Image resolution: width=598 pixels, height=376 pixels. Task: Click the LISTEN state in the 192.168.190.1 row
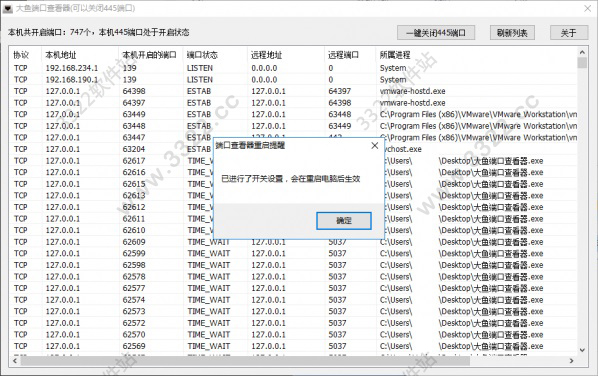pyautogui.click(x=200, y=80)
